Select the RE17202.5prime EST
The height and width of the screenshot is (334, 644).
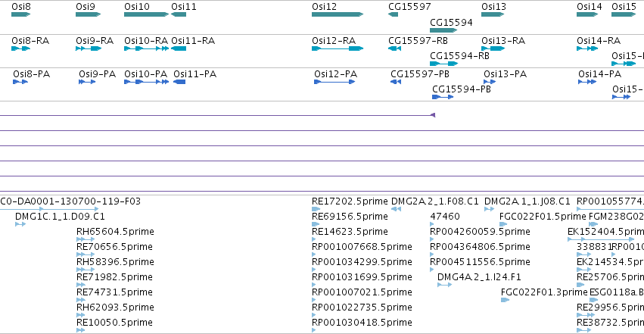pyautogui.click(x=316, y=209)
